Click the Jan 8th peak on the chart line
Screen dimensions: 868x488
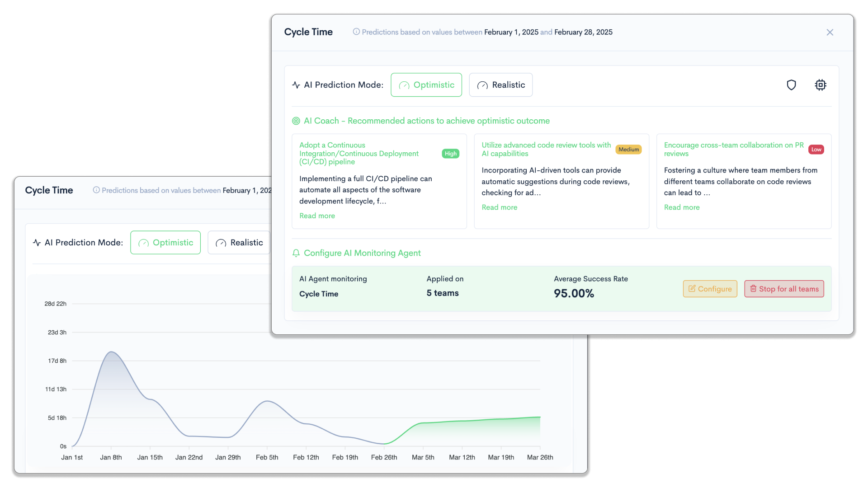pos(111,352)
